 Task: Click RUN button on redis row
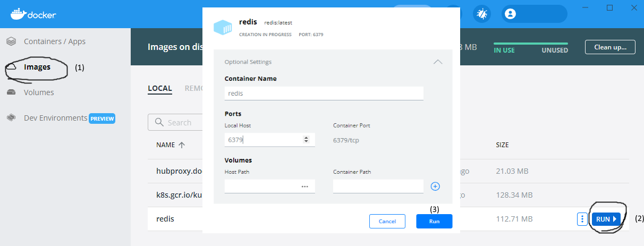(x=606, y=219)
